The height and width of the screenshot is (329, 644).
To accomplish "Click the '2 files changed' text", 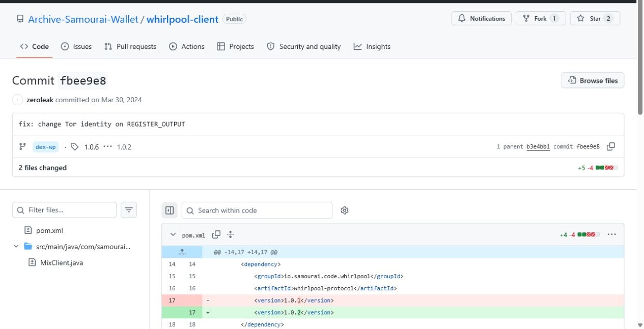I will click(43, 168).
